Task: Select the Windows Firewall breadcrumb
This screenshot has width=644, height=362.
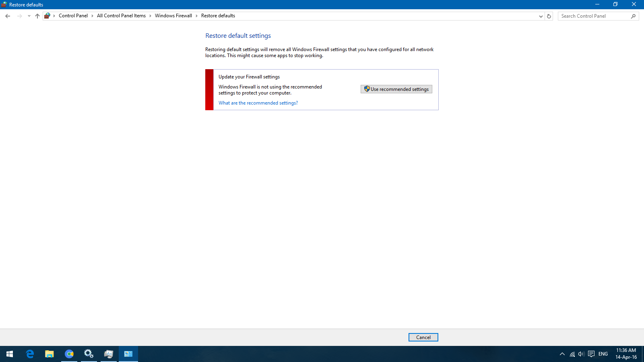Action: (x=173, y=16)
